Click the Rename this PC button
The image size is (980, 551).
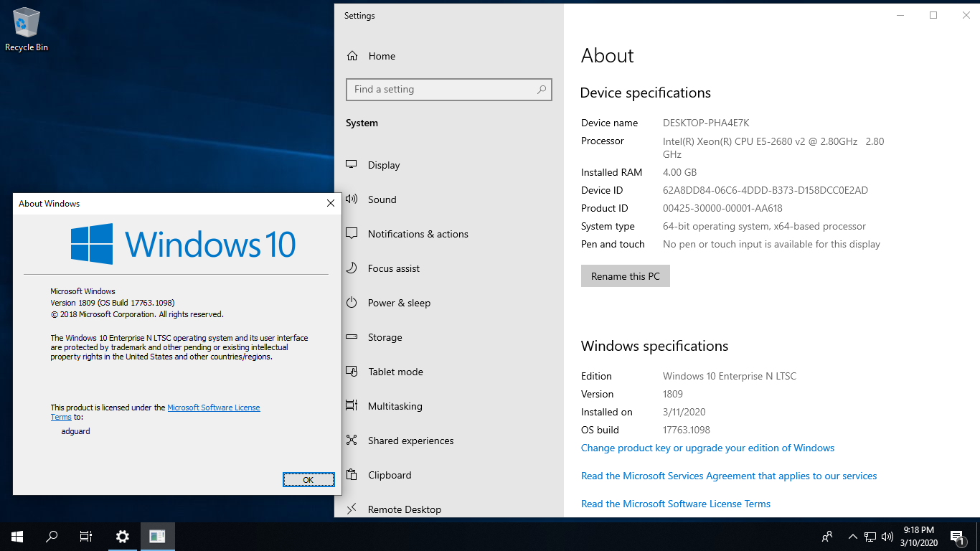click(x=625, y=276)
